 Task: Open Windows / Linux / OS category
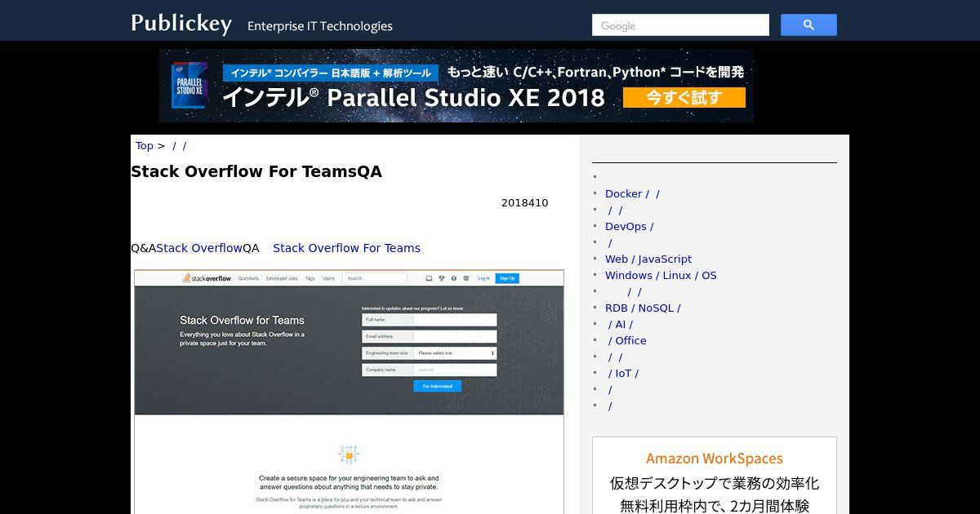coord(661,276)
